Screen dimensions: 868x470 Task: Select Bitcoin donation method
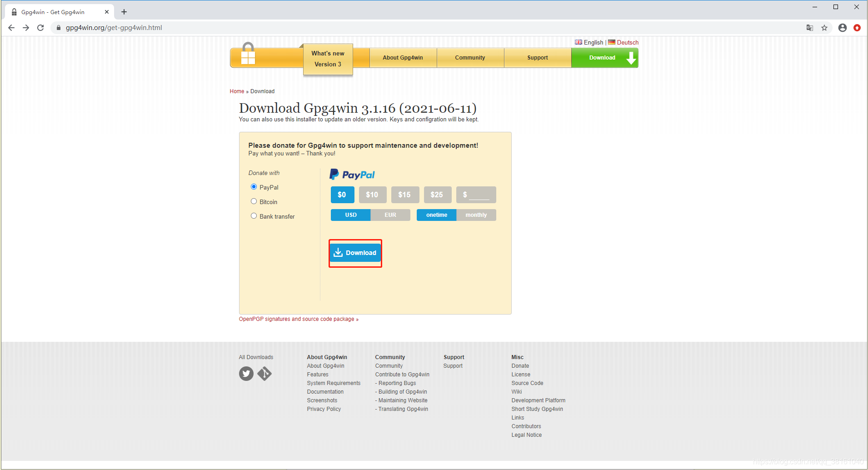coord(254,201)
